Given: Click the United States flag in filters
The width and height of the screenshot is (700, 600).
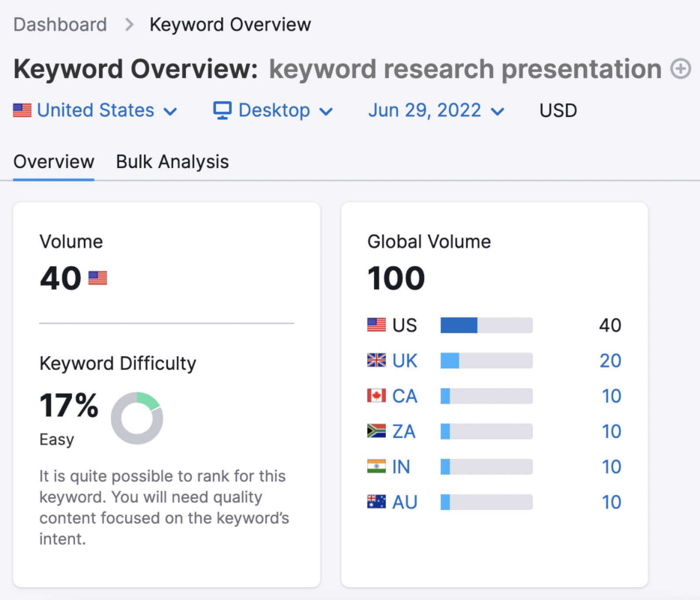Looking at the screenshot, I should [x=22, y=110].
